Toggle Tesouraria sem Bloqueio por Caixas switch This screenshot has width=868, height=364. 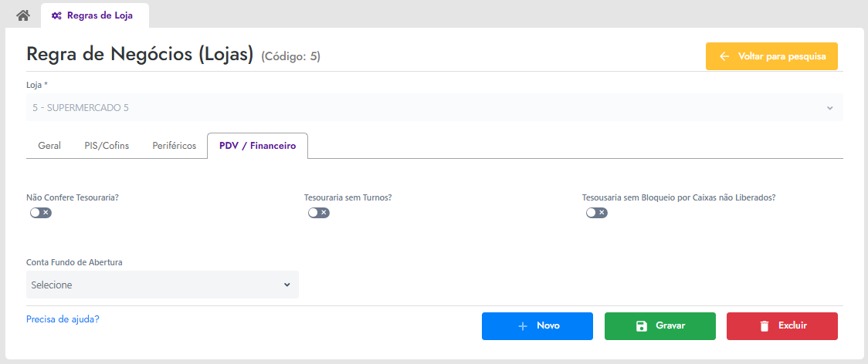597,212
